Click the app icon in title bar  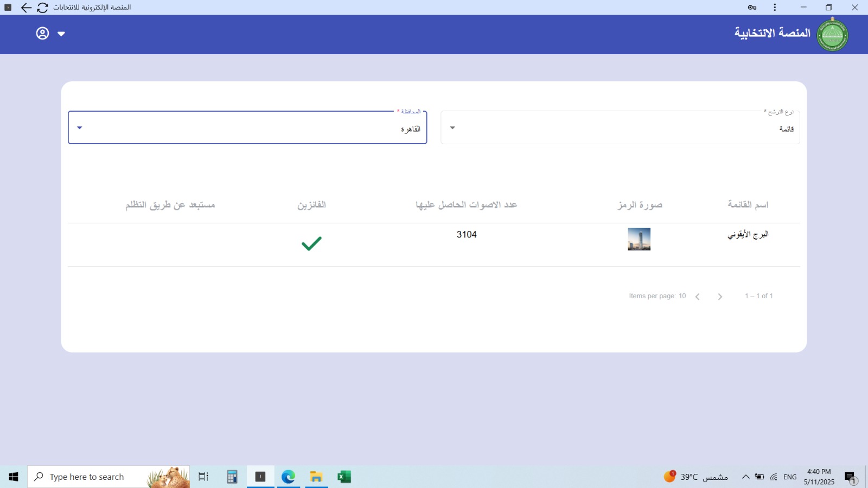(x=8, y=8)
